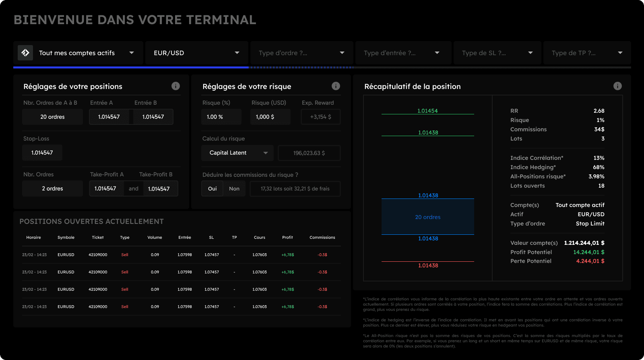Viewport: 644px width, 360px height.
Task: Click the Entrée A price field
Action: pos(109,117)
